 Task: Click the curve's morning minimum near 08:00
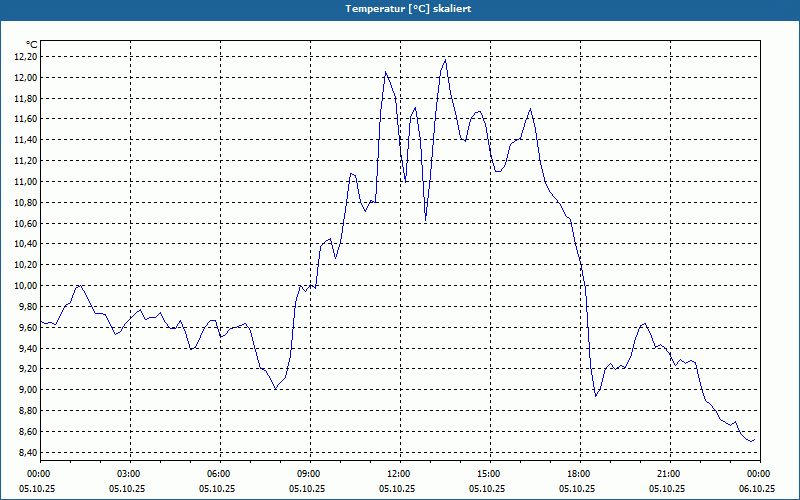(x=276, y=389)
